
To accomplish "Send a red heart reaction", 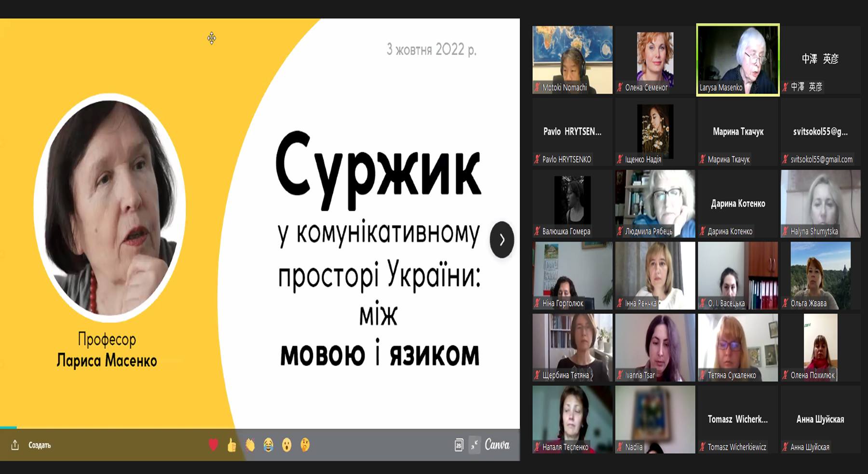I will (x=213, y=445).
